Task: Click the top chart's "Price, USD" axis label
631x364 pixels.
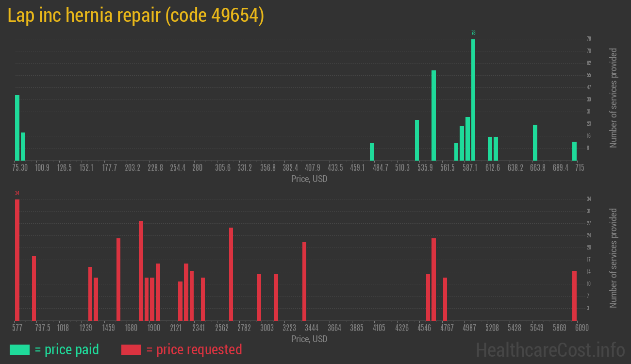Action: pos(309,179)
